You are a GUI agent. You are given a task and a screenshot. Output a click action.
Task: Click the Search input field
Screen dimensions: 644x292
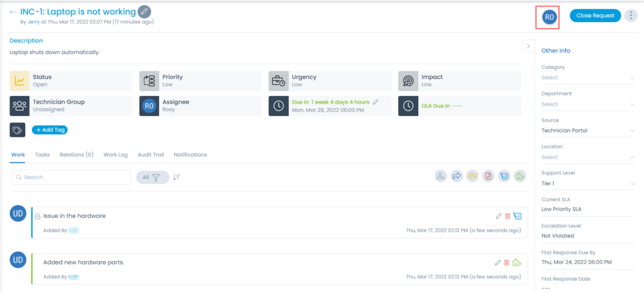pos(71,177)
